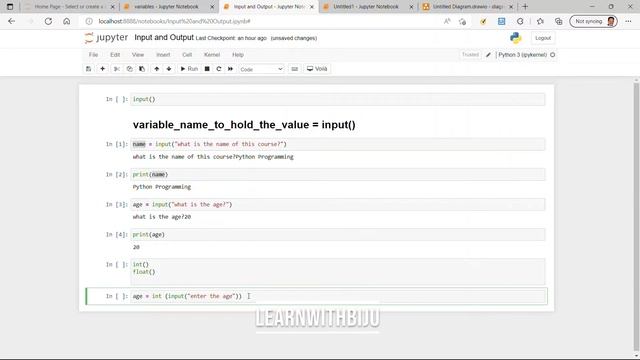Screen dimensions: 640x360
Task: Restart the kernel icon
Action: pos(219,69)
